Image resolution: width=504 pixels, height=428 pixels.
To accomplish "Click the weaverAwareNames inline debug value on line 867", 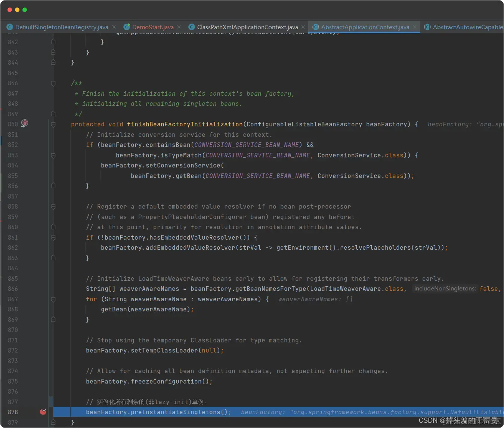I will 315,299.
